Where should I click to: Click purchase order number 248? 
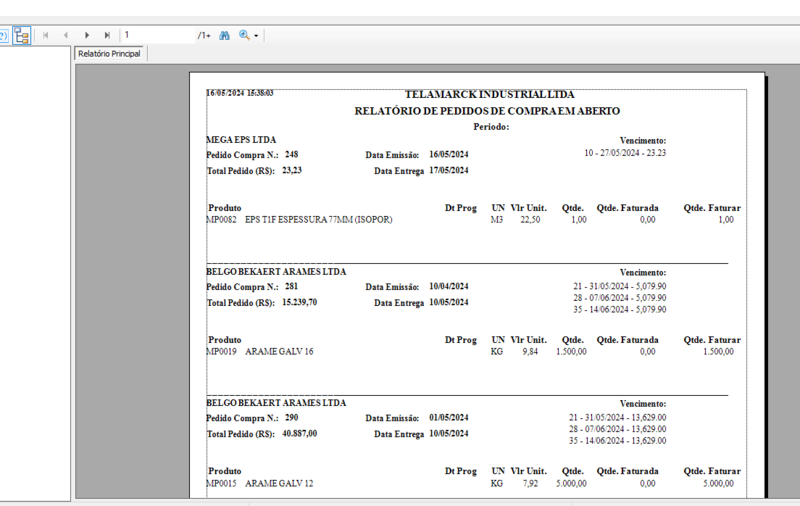[x=291, y=155]
